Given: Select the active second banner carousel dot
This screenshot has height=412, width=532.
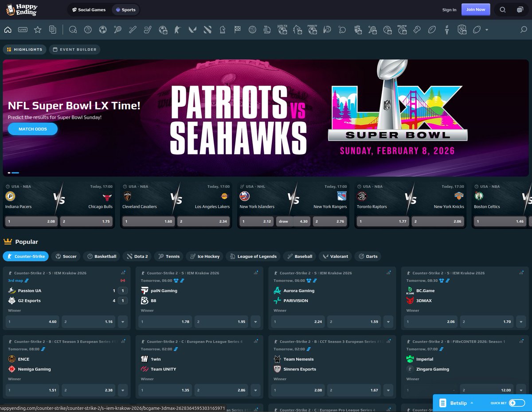Looking at the screenshot, I should (x=15, y=173).
